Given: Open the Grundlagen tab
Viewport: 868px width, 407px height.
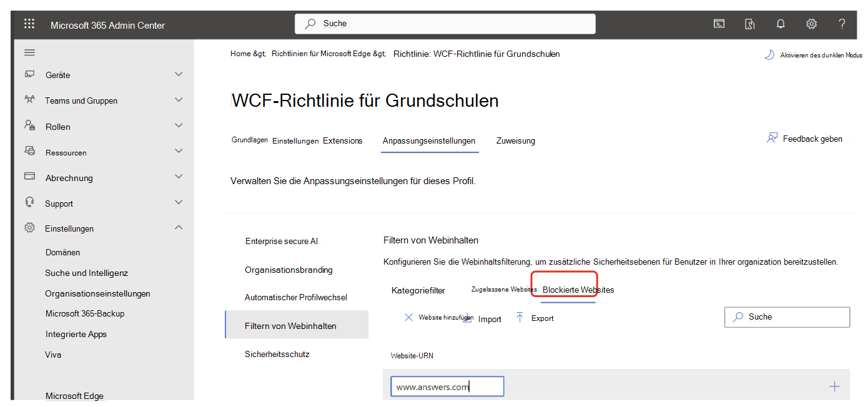Looking at the screenshot, I should (249, 140).
